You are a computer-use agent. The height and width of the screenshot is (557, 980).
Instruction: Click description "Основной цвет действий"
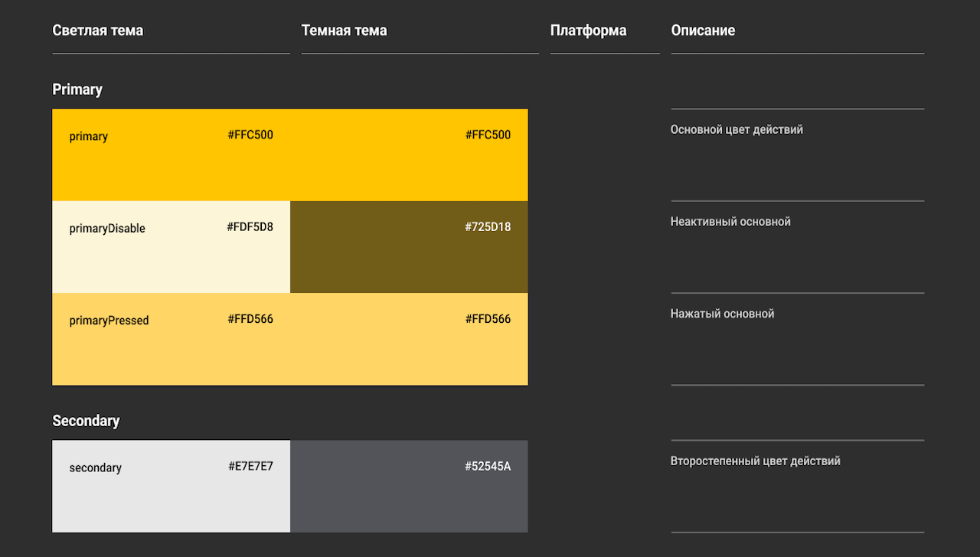(x=737, y=130)
